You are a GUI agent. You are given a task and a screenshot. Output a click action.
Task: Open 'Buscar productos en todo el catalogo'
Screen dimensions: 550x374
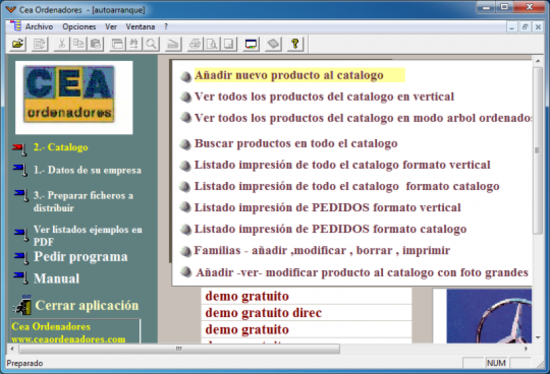click(296, 143)
